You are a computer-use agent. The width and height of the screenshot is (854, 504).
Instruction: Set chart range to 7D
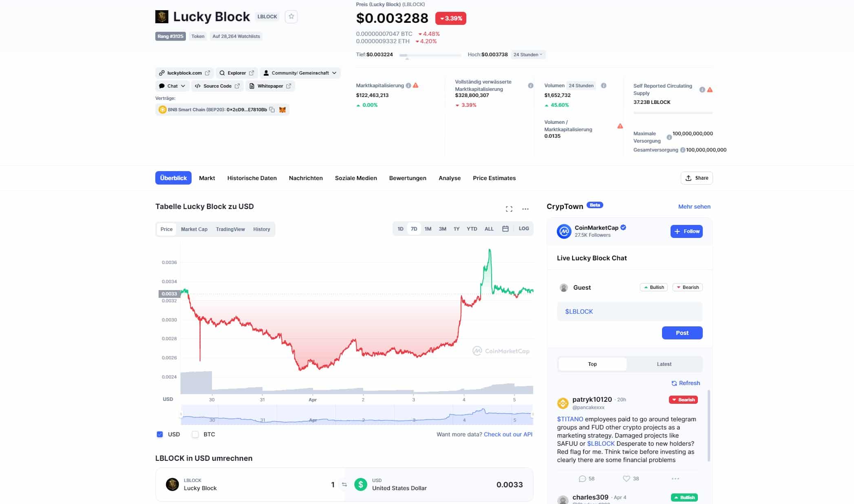click(x=414, y=229)
